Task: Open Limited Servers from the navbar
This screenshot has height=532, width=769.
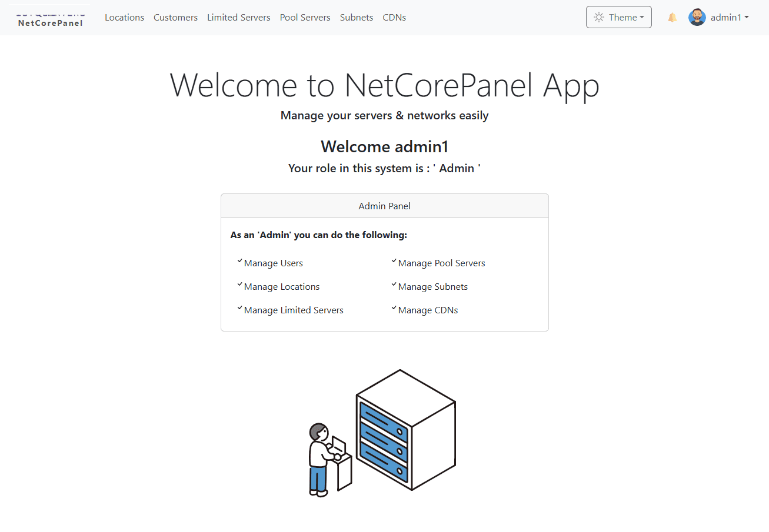Action: [x=239, y=18]
